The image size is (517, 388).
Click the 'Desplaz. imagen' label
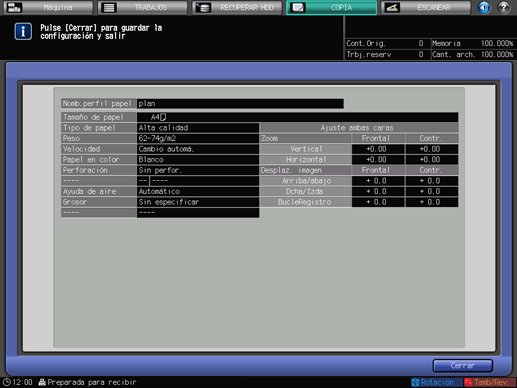(305, 170)
